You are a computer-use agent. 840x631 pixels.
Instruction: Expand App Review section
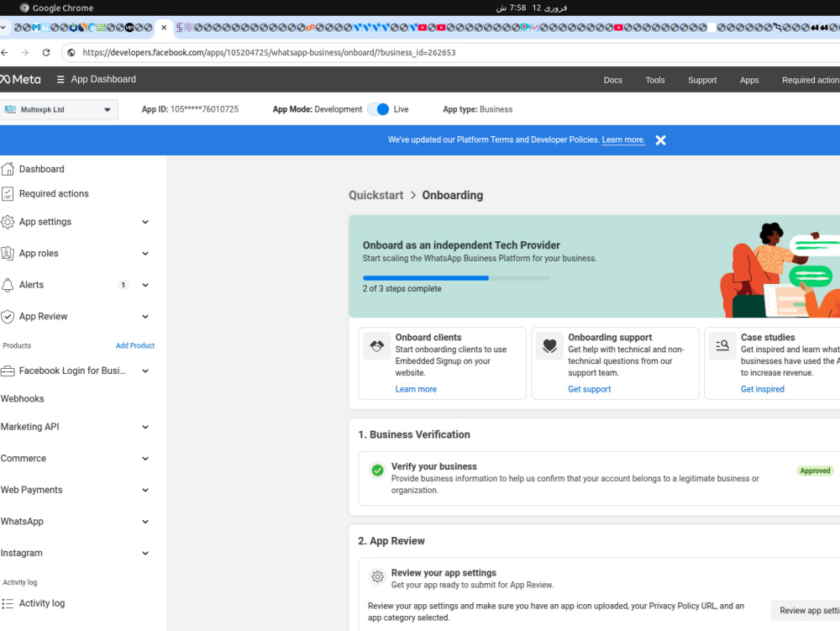[x=145, y=317]
